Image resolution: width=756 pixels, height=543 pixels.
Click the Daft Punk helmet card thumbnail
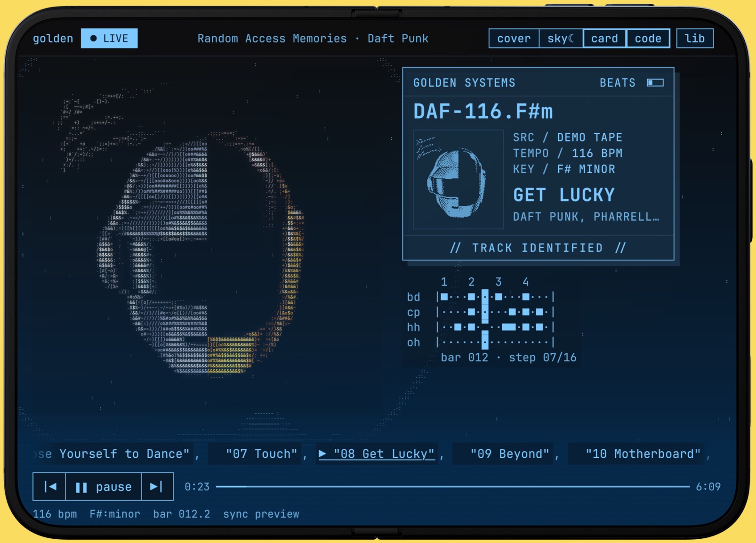coord(458,179)
